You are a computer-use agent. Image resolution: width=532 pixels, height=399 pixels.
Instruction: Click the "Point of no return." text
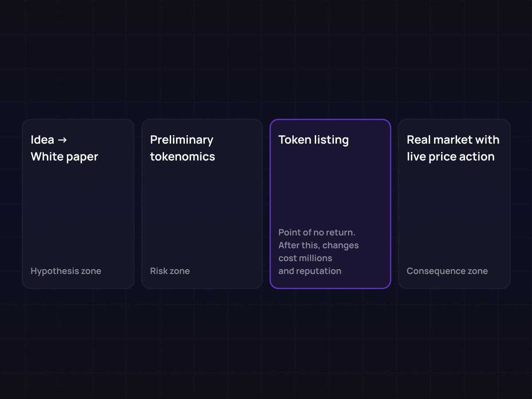[317, 232]
